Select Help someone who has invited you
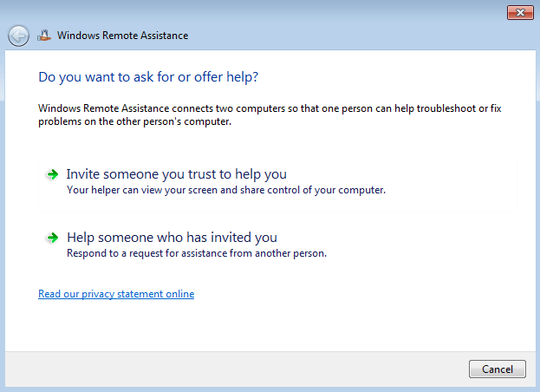 coord(277,245)
